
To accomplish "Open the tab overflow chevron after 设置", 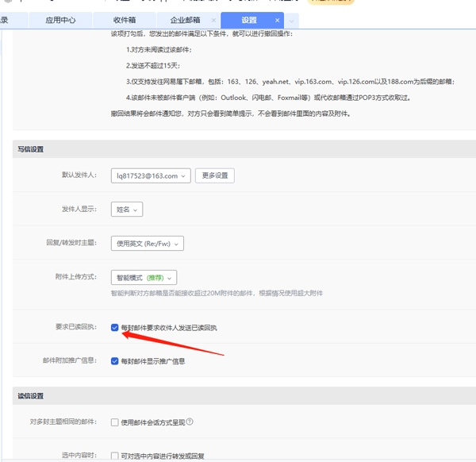I will click(x=291, y=20).
